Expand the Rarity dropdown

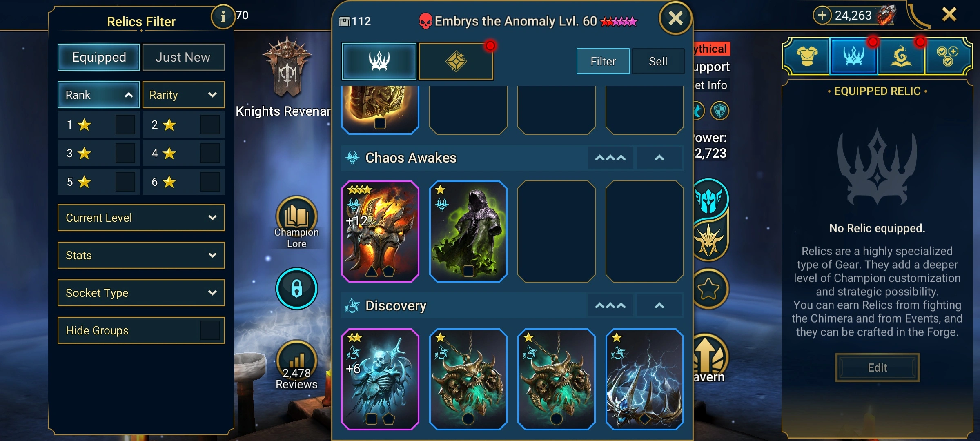pyautogui.click(x=184, y=95)
